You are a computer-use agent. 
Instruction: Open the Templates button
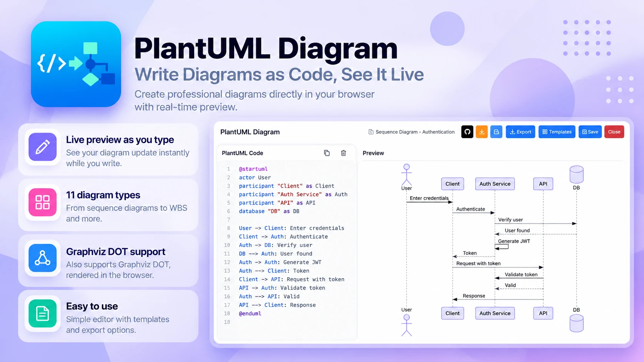click(557, 132)
